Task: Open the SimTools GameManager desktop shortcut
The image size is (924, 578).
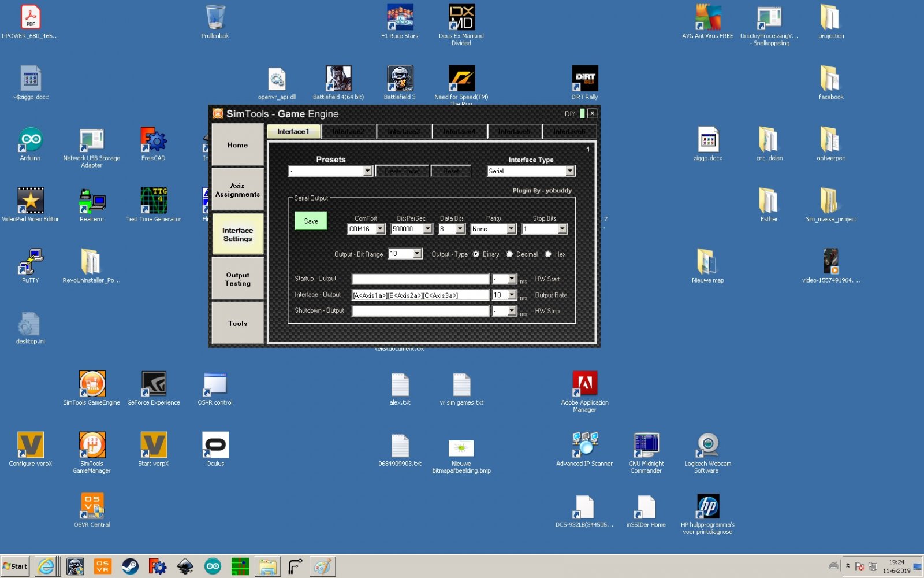Action: [92, 453]
